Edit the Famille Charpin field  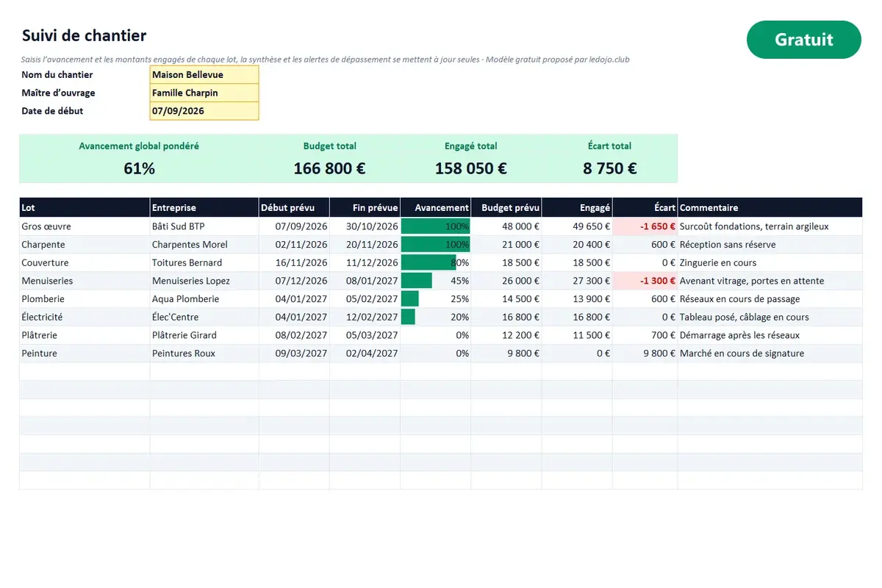tap(204, 93)
